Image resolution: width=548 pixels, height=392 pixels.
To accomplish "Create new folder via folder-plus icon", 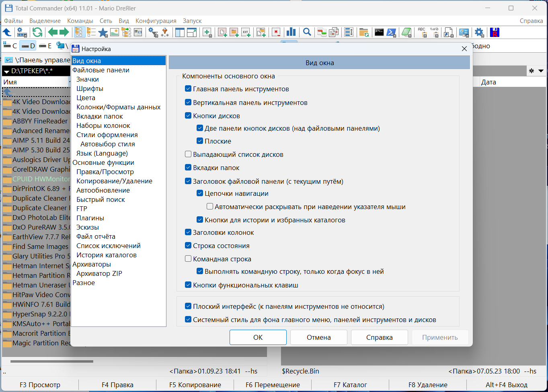I will tap(234, 32).
